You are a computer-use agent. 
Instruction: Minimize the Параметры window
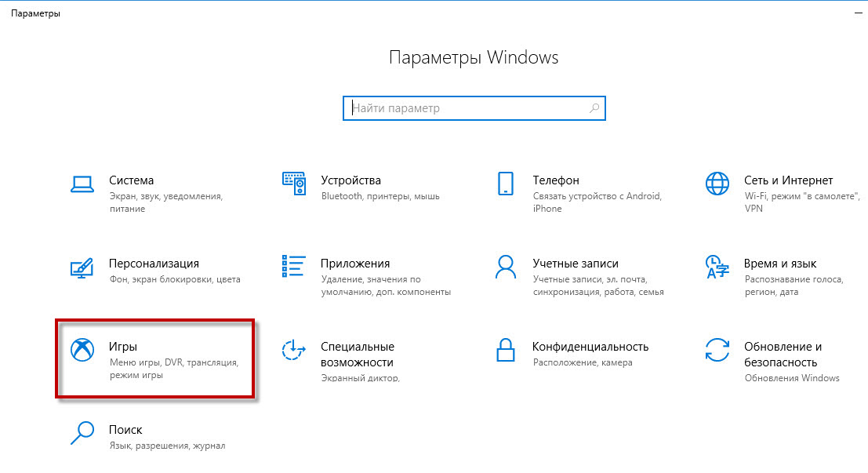tap(858, 13)
